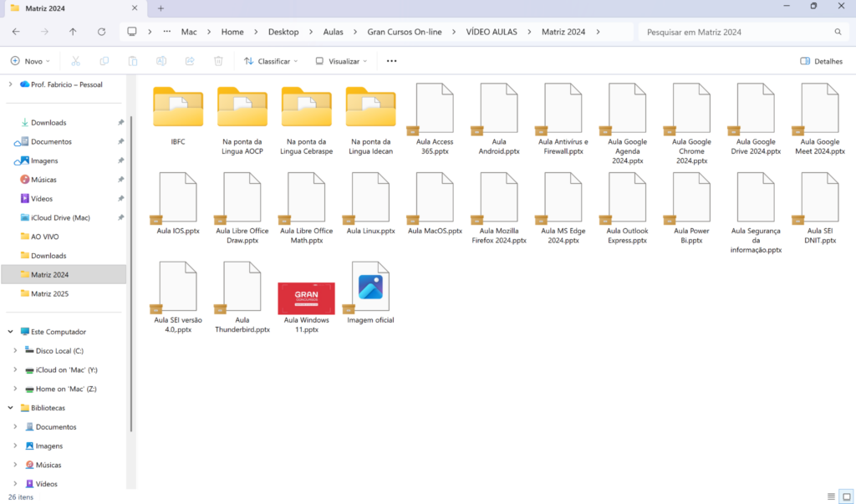
Task: Select Aula Windows 11.pptx thumbnail
Action: click(x=306, y=298)
